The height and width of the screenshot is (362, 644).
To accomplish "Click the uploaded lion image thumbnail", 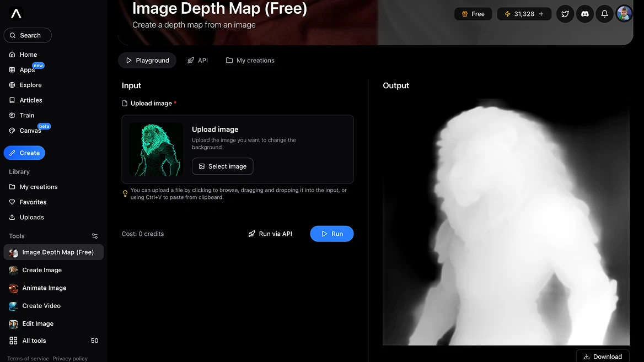I will pos(156,149).
